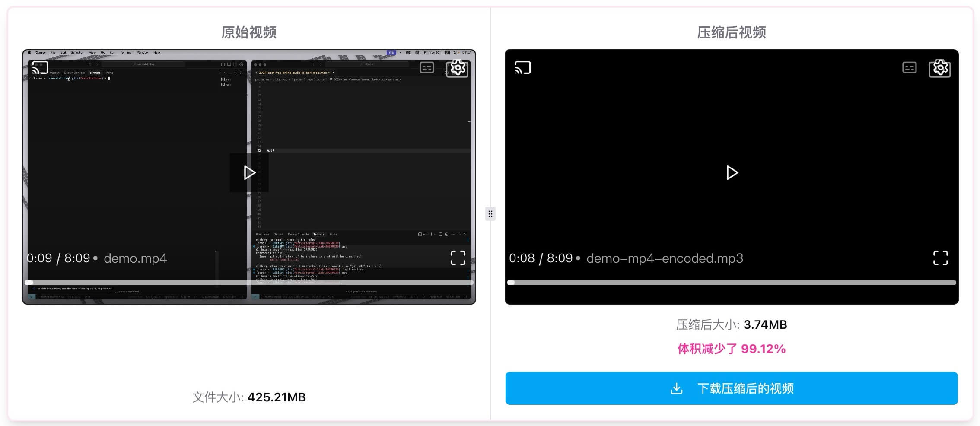980x426 pixels.
Task: Click the 压缩后视频 heading
Action: 732,32
